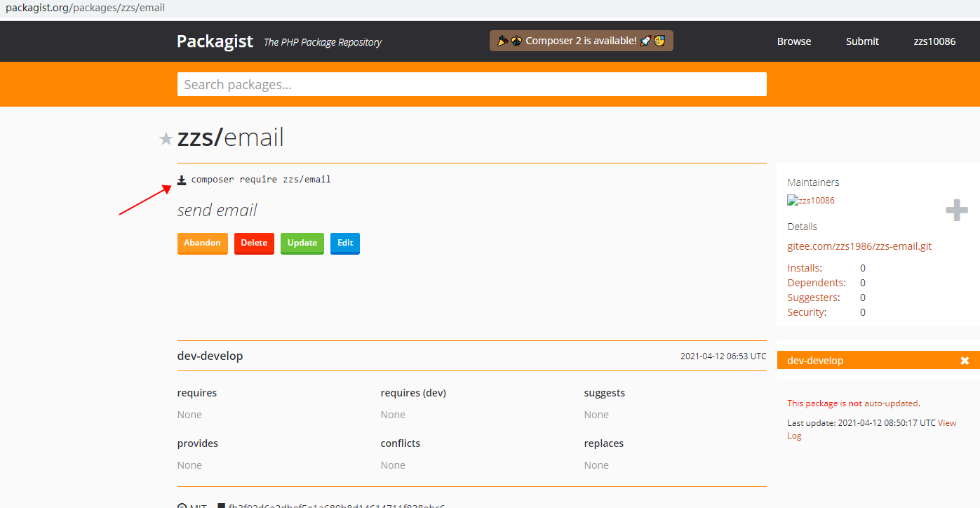Click the 'This package is not auto-updated' notice
The width and height of the screenshot is (980, 508).
tap(853, 403)
